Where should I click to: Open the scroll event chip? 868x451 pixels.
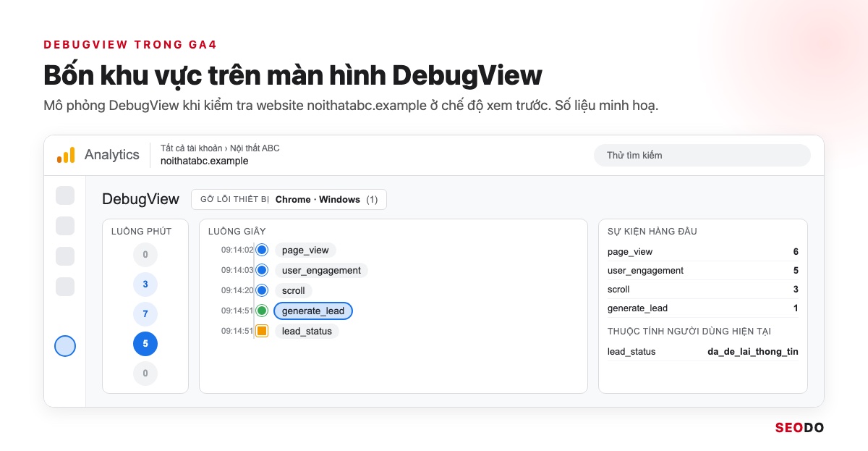pyautogui.click(x=294, y=290)
